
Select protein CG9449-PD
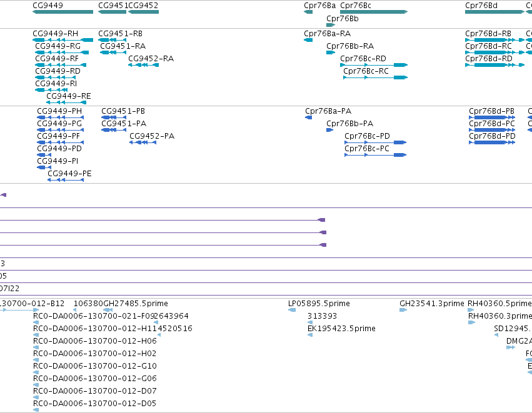[x=59, y=149]
